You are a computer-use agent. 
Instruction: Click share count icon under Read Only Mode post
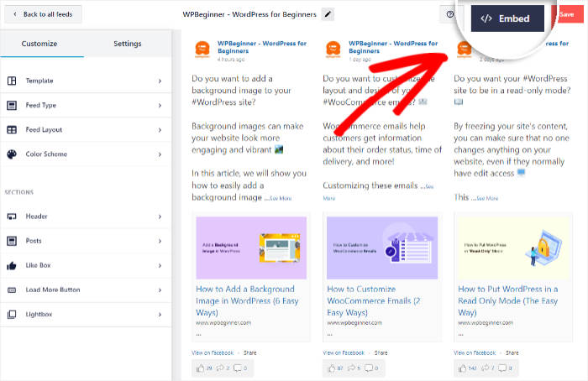pyautogui.click(x=486, y=368)
